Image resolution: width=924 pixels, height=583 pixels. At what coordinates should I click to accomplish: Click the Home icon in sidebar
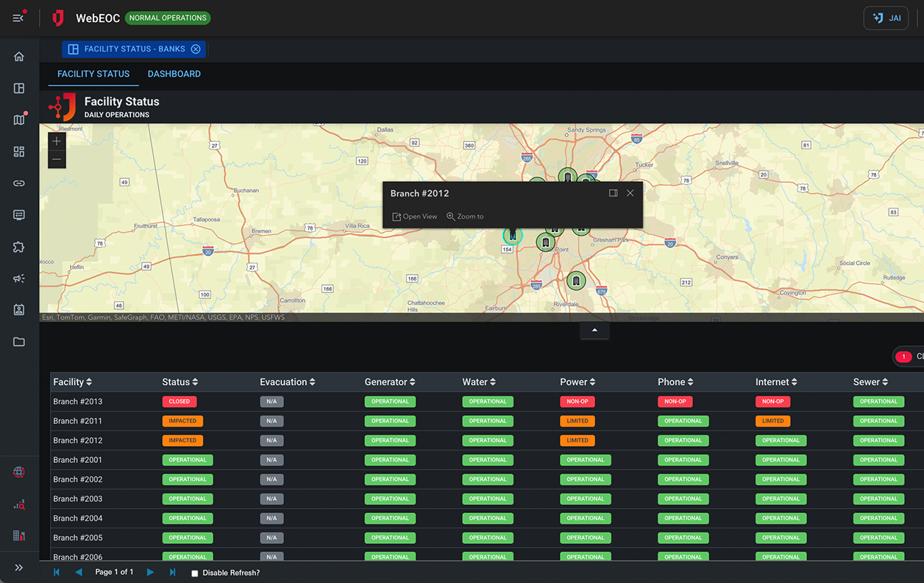(x=19, y=57)
